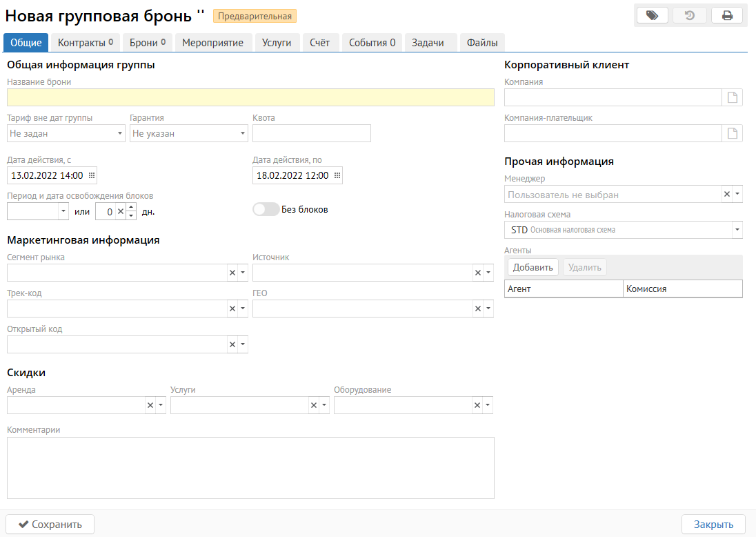This screenshot has height=537, width=756.
Task: Clear the Менеджер field with X icon
Action: 726,195
